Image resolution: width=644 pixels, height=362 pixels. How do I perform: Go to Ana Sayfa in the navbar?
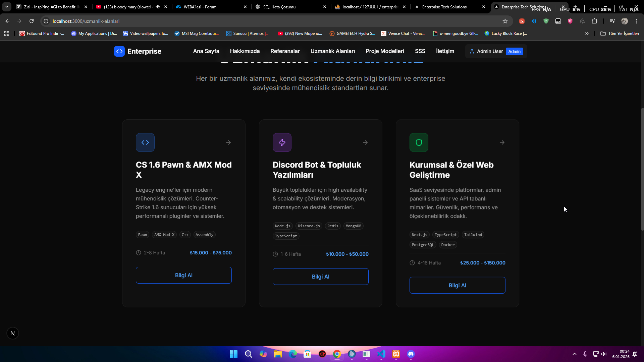tap(206, 51)
